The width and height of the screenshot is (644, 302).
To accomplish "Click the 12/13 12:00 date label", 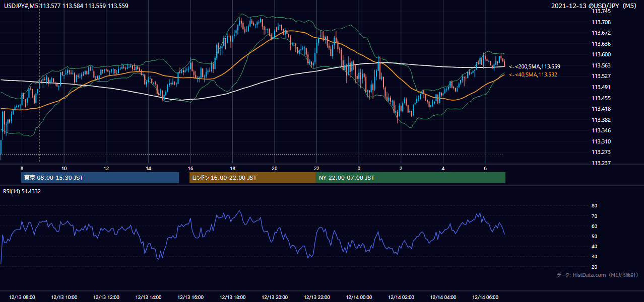I will pyautogui.click(x=106, y=297).
